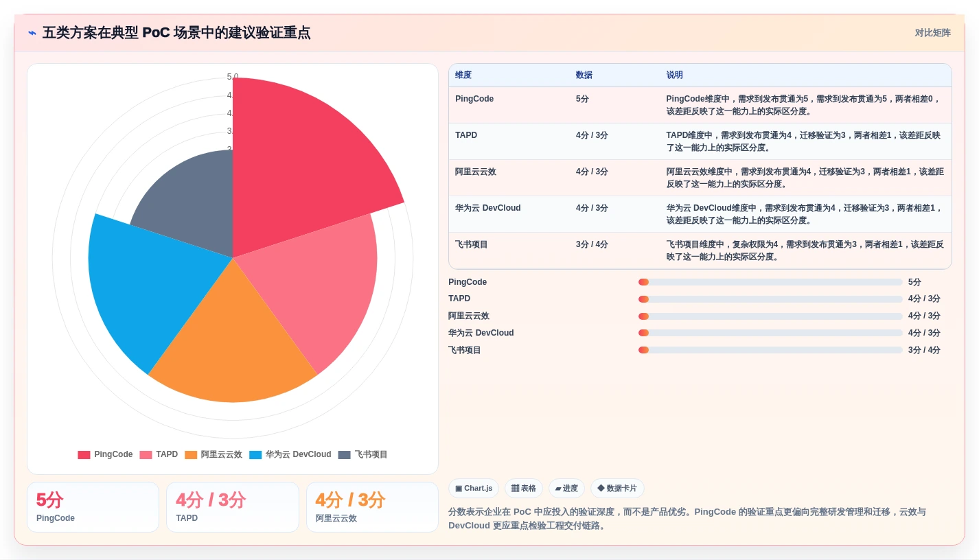Click the 阿里云云效 progress bar
This screenshot has height=560, width=979.
point(770,316)
